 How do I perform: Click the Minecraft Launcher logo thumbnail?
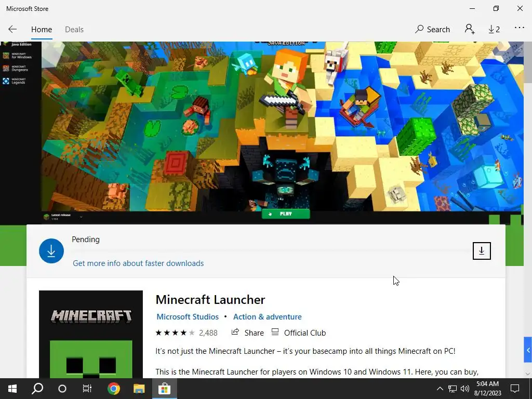pos(91,334)
